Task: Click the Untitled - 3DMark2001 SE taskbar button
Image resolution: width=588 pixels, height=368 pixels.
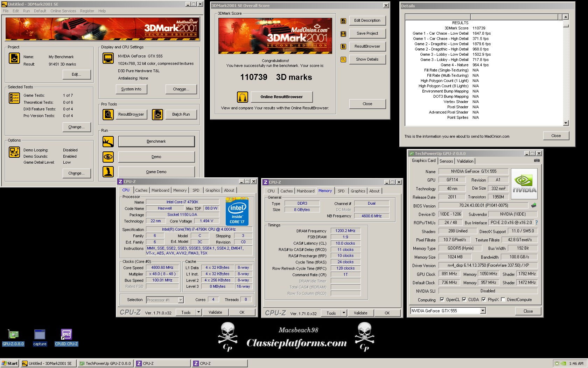Action: [48, 363]
